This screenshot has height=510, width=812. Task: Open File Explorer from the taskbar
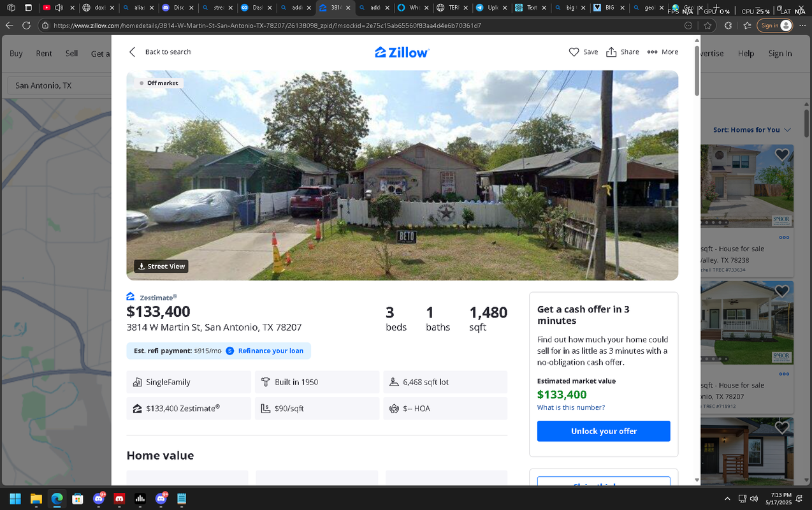[x=36, y=499]
